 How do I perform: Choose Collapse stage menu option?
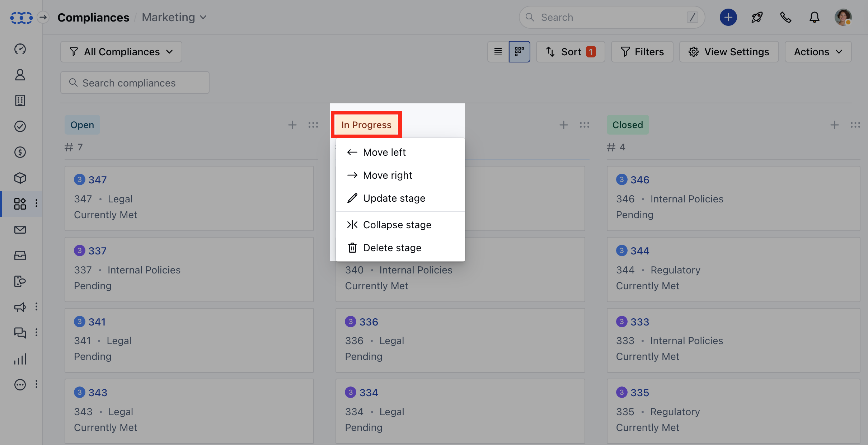(x=400, y=225)
